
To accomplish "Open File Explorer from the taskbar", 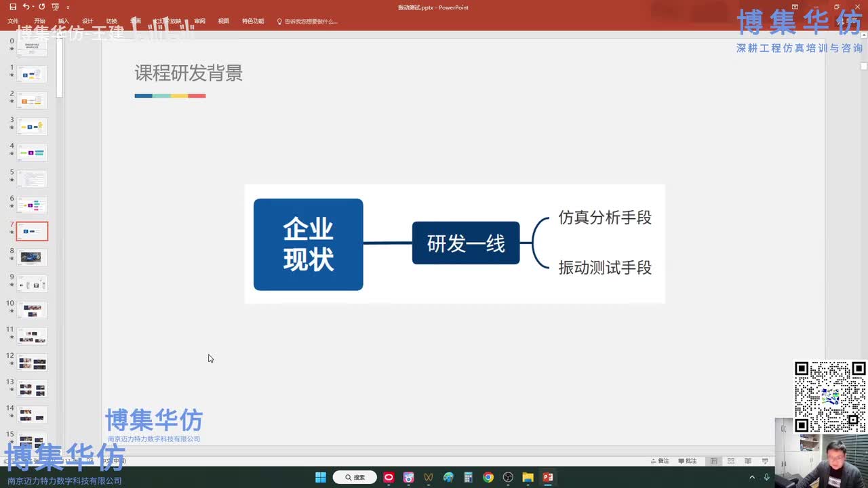I will click(528, 477).
